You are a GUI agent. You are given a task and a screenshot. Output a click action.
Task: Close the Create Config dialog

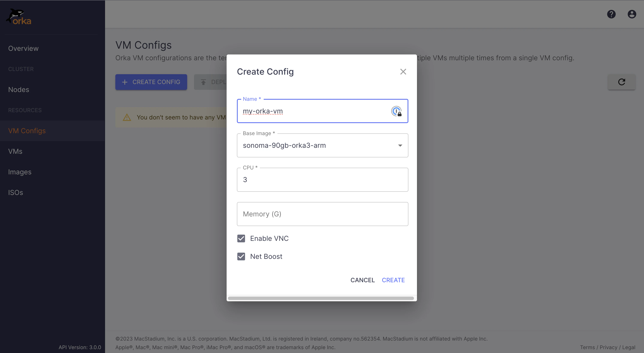[x=403, y=72]
